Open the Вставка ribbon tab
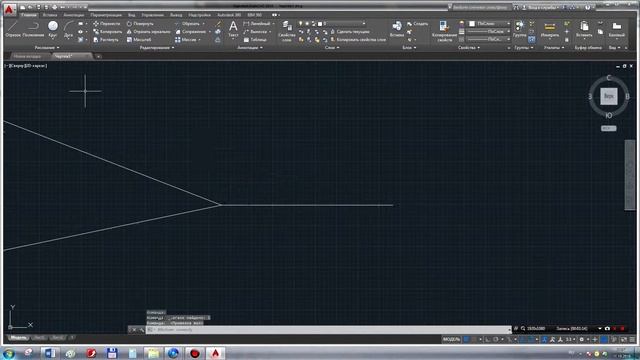This screenshot has width=640, height=360. coord(50,15)
